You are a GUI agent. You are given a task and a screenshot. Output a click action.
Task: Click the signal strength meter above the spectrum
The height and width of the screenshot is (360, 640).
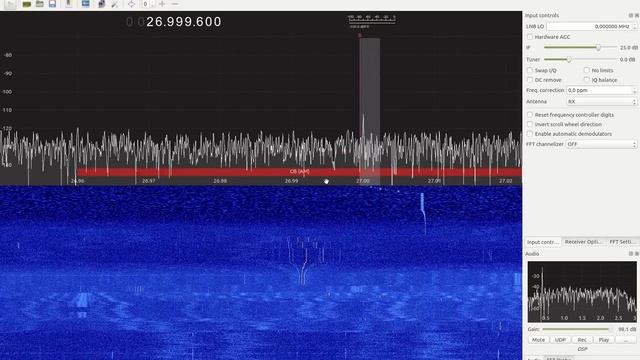372,21
